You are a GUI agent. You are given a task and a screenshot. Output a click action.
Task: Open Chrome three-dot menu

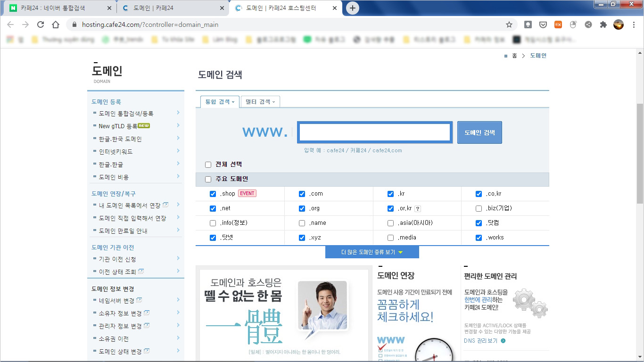tap(634, 25)
